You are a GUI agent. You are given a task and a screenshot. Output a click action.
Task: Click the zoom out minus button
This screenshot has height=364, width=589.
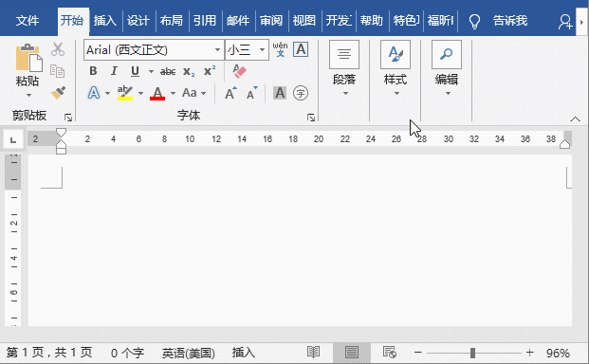[x=417, y=353]
